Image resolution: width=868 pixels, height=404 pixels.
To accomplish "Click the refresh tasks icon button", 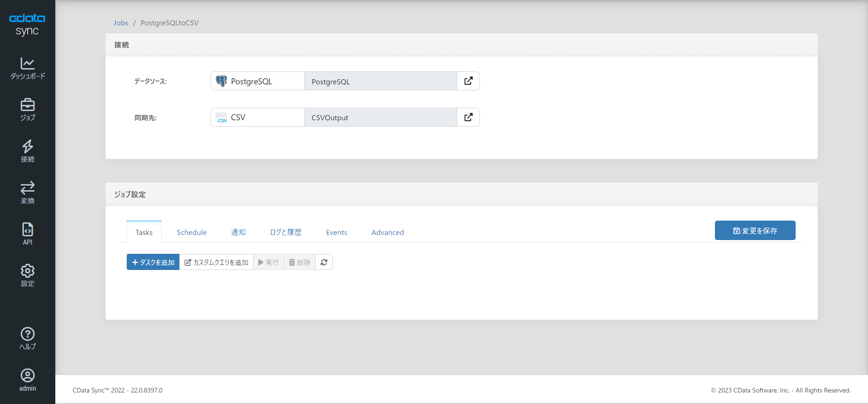I will coord(324,262).
